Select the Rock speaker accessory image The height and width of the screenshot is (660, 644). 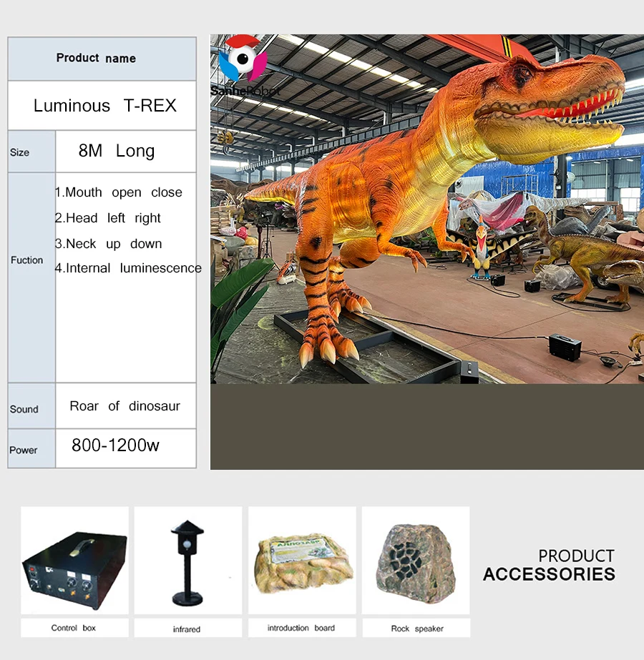click(x=416, y=561)
